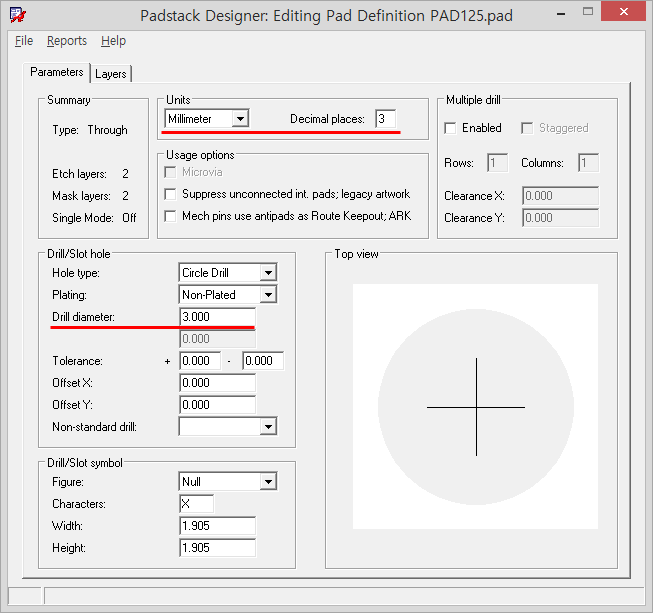Expand the Figure Null dropdown
The height and width of the screenshot is (613, 653).
point(269,482)
